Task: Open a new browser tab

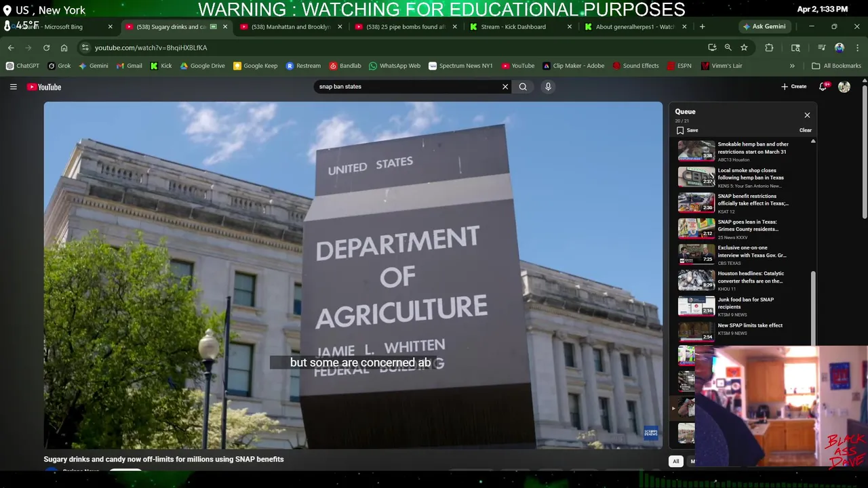Action: click(703, 26)
